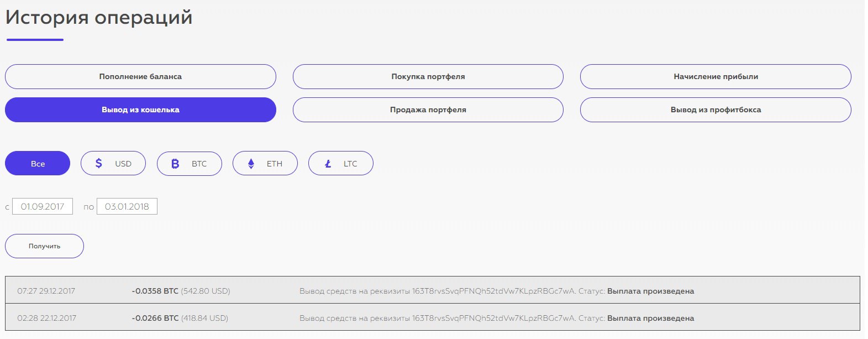Show Начисление прибыли operations
Screen dimensions: 868x339
point(716,76)
